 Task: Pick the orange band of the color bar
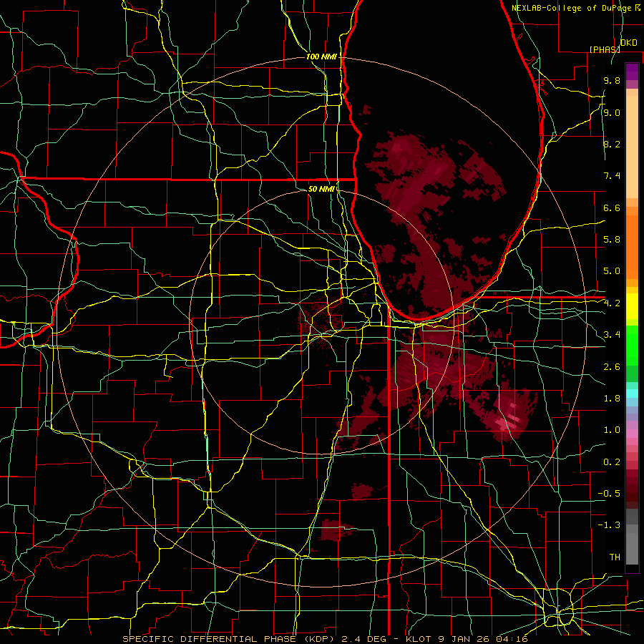coord(632,246)
